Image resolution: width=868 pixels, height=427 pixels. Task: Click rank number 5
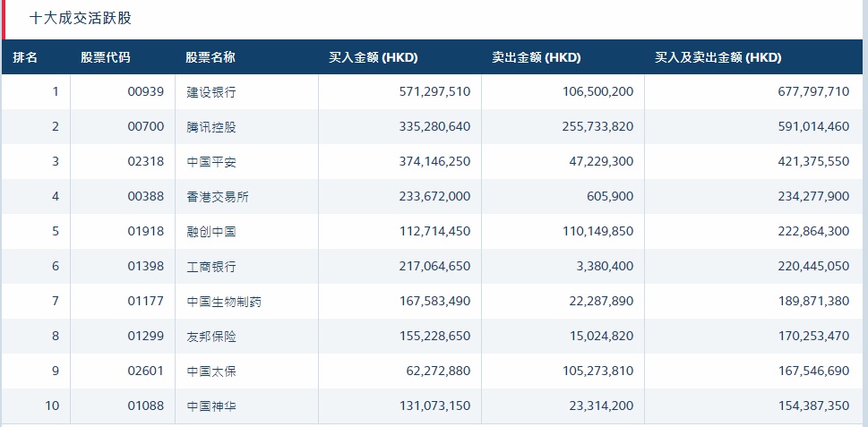tap(56, 231)
